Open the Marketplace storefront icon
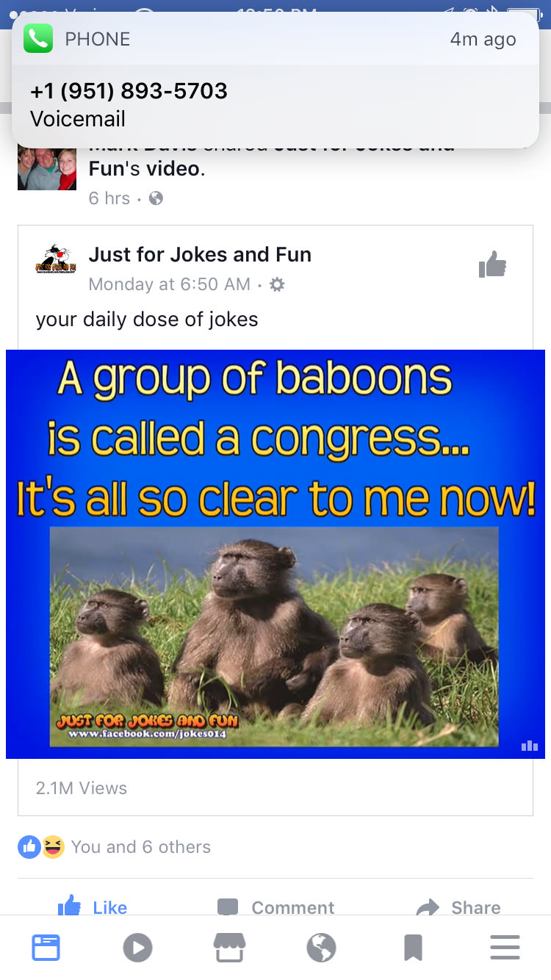The width and height of the screenshot is (551, 980). pos(229,948)
